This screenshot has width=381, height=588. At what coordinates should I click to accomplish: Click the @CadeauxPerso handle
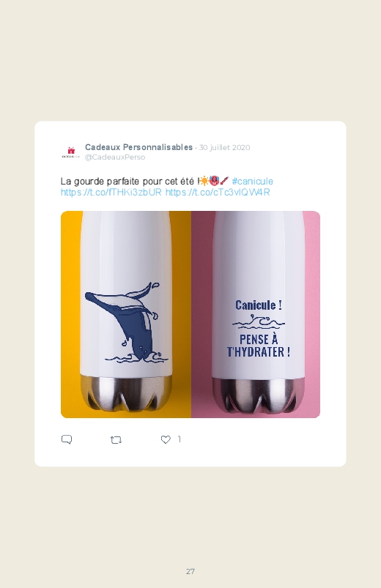point(115,157)
